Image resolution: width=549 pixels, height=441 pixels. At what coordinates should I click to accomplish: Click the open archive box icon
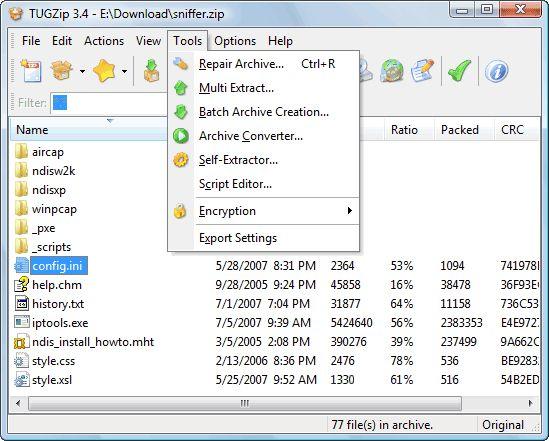62,70
